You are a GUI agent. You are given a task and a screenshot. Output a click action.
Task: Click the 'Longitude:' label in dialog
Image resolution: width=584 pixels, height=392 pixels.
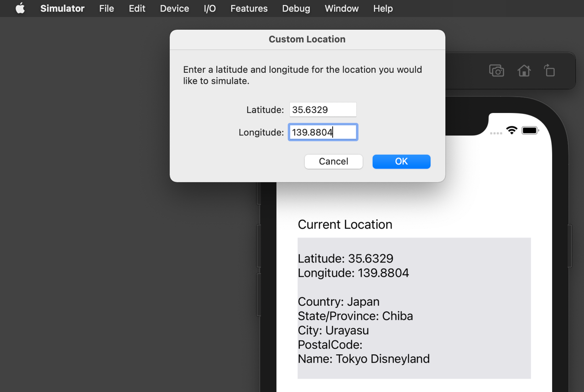261,132
